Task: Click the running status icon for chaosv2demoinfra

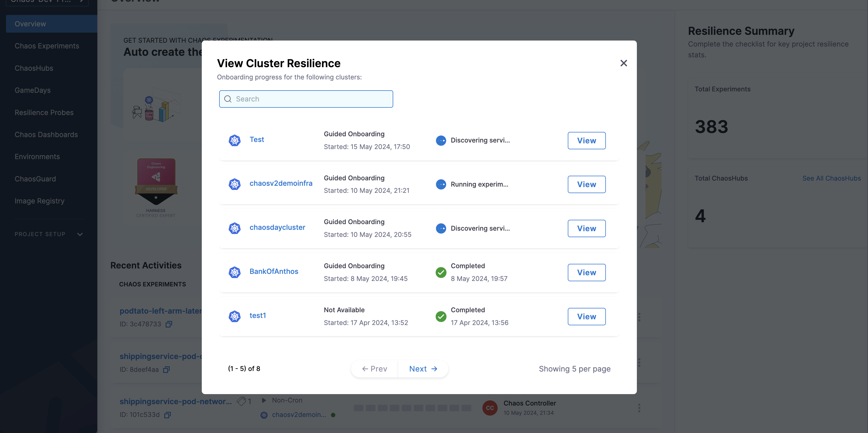Action: [x=441, y=184]
